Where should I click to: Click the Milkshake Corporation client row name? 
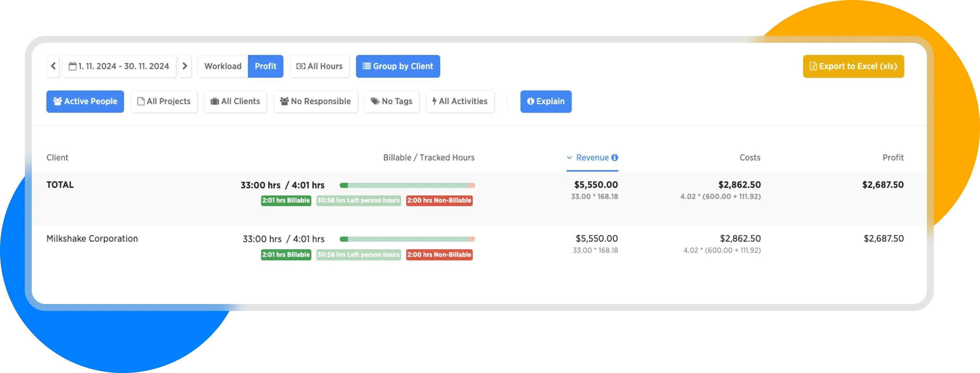pyautogui.click(x=92, y=239)
